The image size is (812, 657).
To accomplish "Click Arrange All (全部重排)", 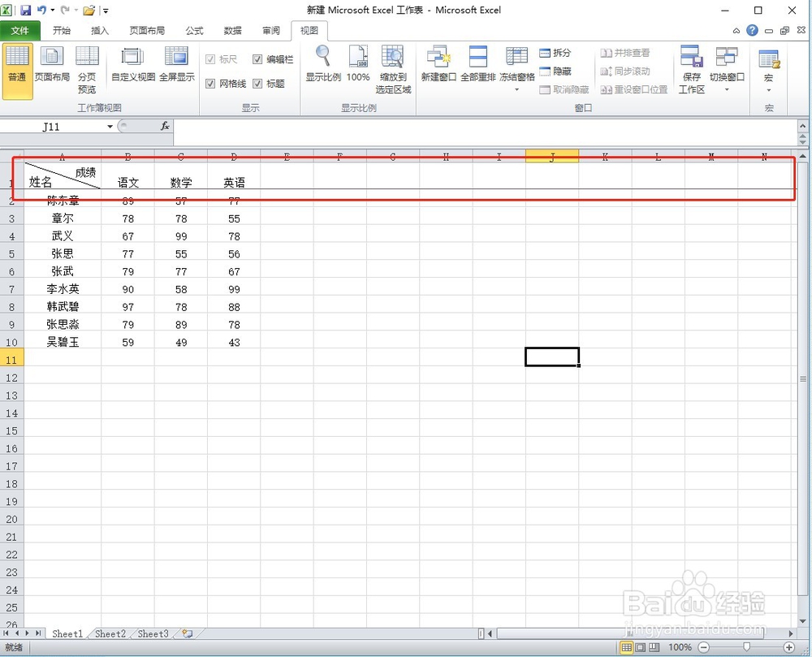I will tap(478, 65).
